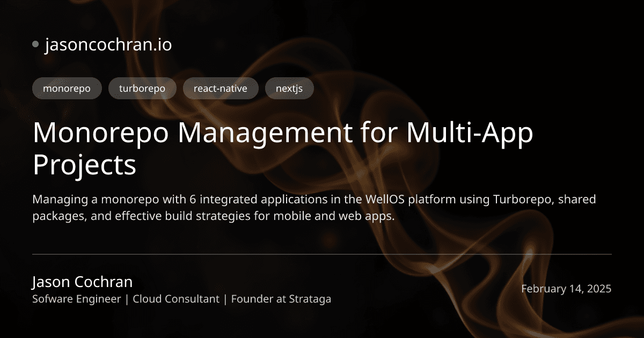644x338 pixels.
Task: Click the nextjs tag pill
Action: (289, 88)
